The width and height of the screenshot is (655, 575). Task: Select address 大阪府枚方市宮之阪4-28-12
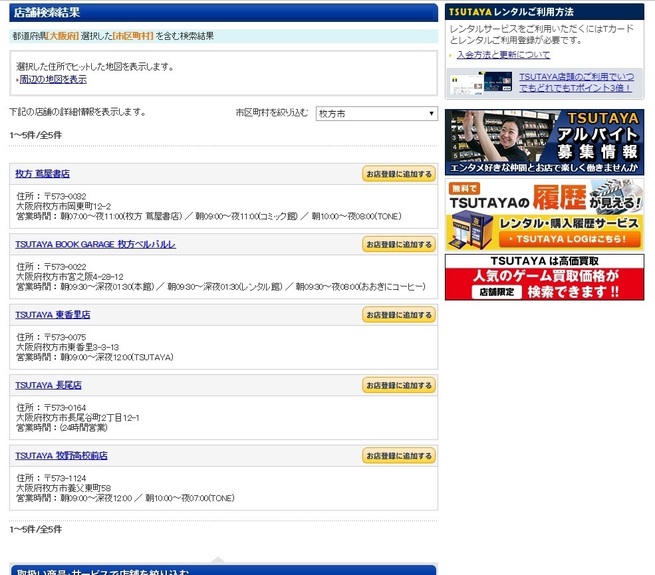pos(70,277)
